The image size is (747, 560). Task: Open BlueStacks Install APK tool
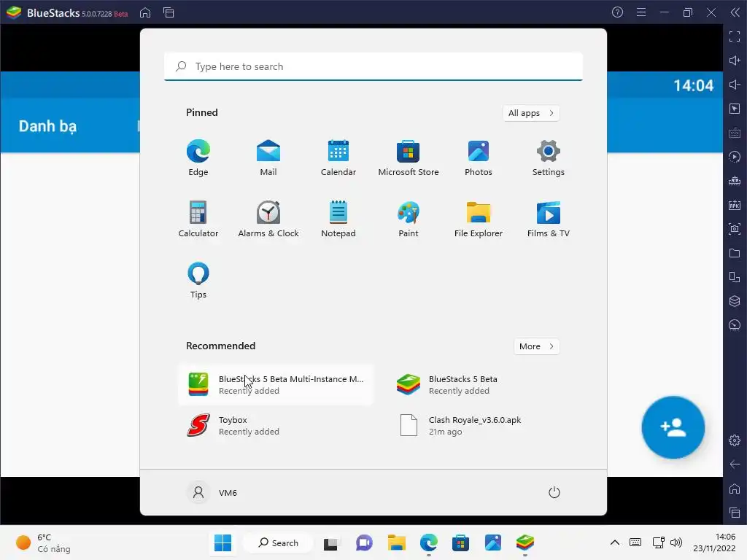[735, 205]
